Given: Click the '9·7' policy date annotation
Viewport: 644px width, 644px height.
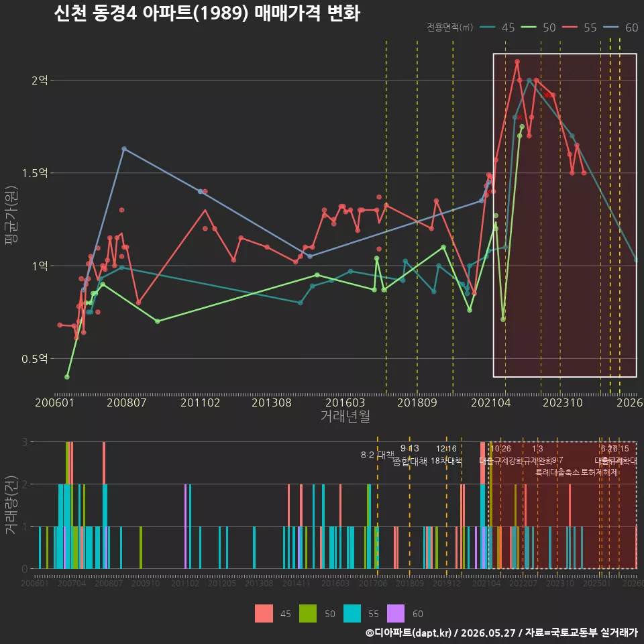Looking at the screenshot, I should pos(557,460).
